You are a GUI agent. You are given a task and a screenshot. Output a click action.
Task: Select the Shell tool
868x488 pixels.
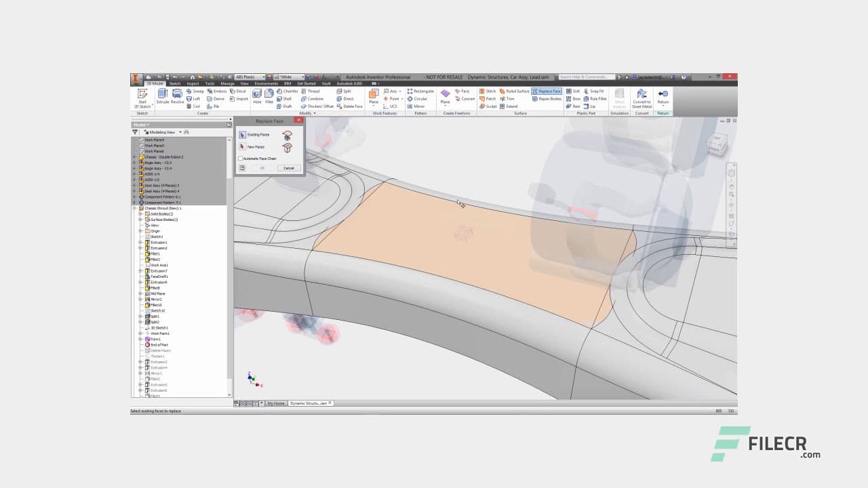[285, 98]
